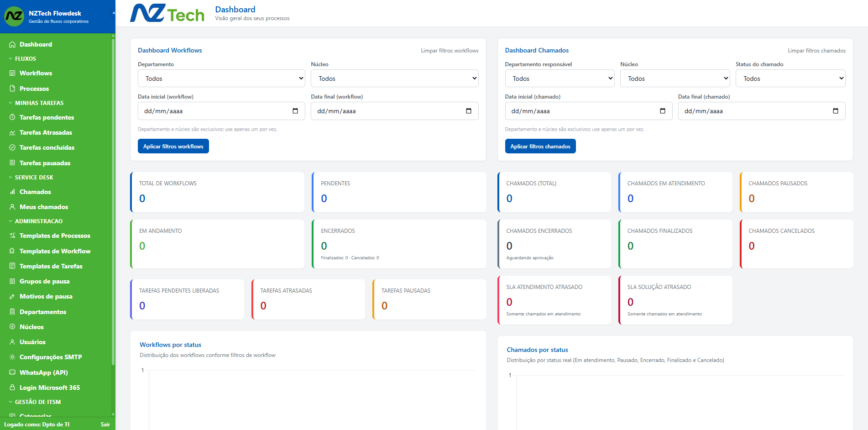Click the Data final (chamado) date field
This screenshot has width=868, height=430.
coord(762,111)
